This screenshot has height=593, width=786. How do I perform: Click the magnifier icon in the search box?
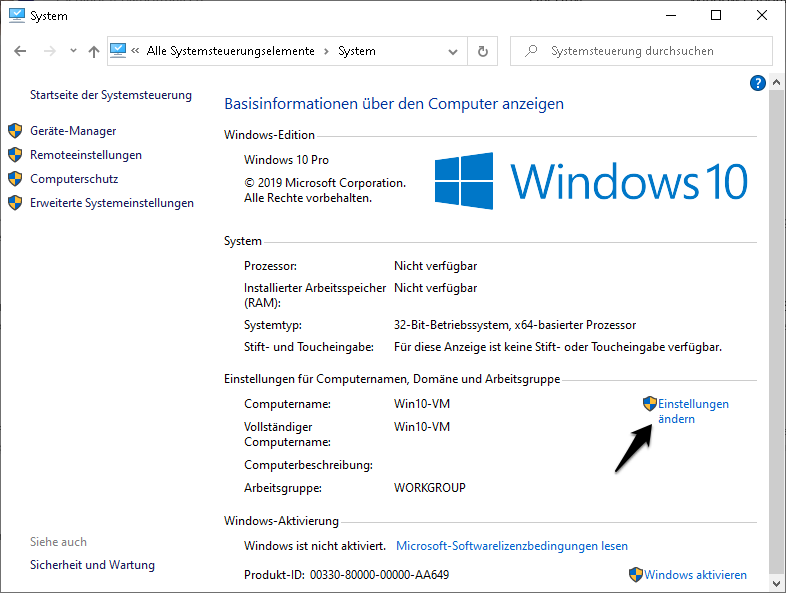click(531, 51)
